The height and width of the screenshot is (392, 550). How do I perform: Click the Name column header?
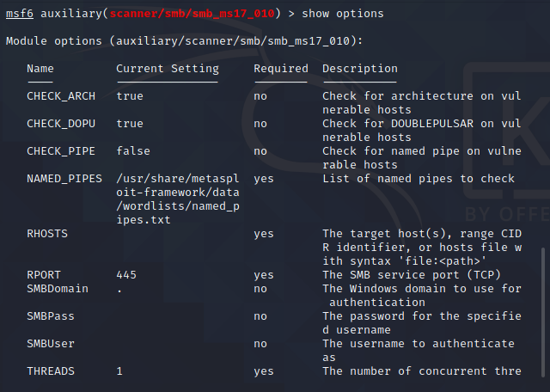click(40, 69)
